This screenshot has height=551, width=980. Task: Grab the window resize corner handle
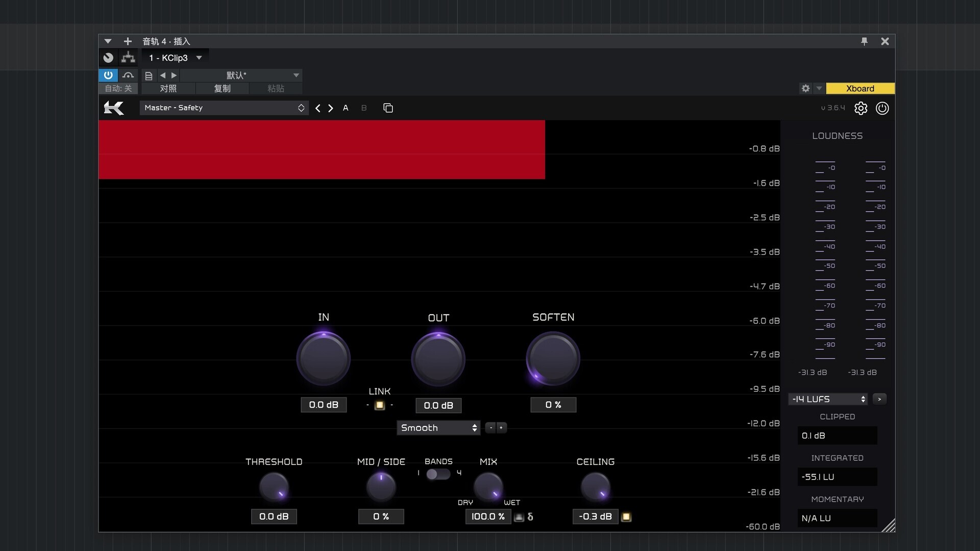pyautogui.click(x=889, y=526)
